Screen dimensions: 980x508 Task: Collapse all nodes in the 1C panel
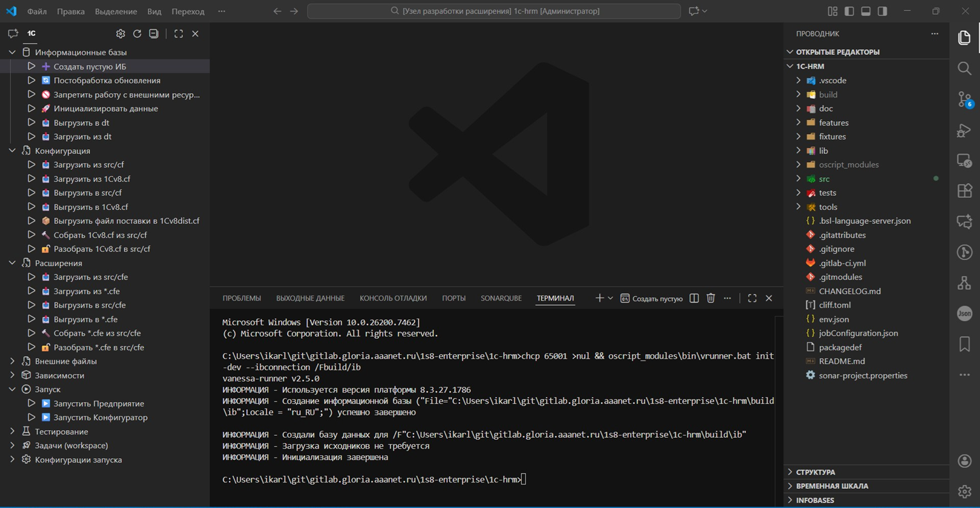[x=154, y=34]
